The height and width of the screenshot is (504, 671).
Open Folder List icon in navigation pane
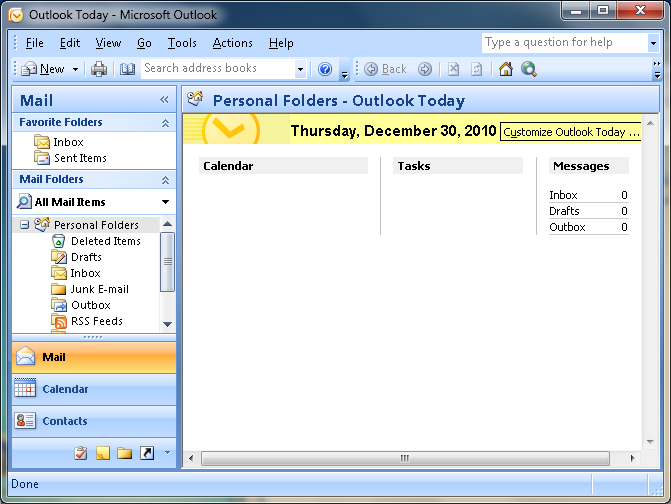click(x=125, y=453)
